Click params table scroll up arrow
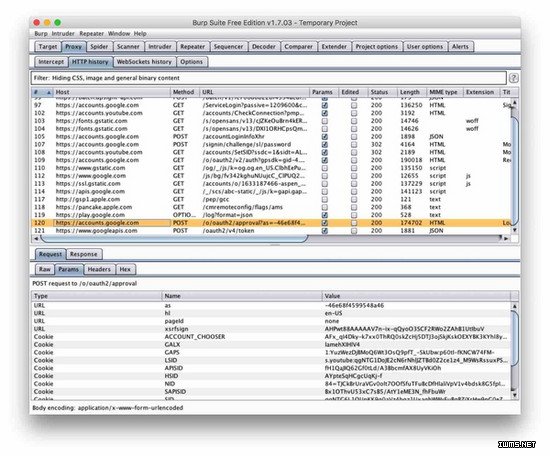 (x=515, y=307)
